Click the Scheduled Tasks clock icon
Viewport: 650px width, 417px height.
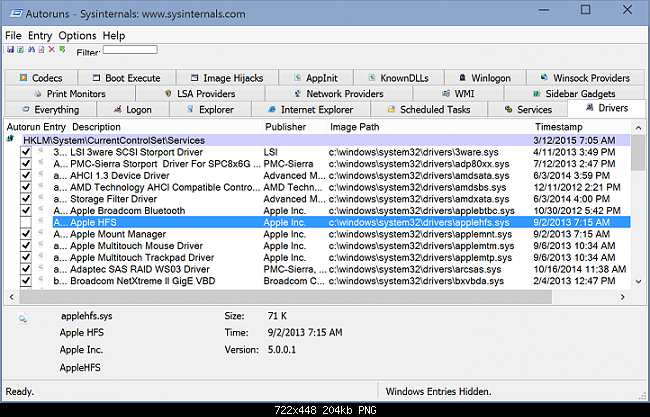coord(391,109)
